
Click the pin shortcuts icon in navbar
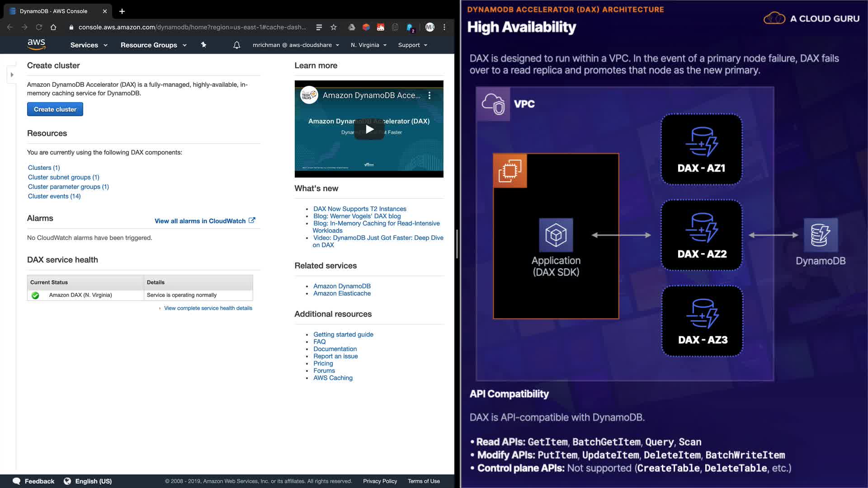[203, 45]
